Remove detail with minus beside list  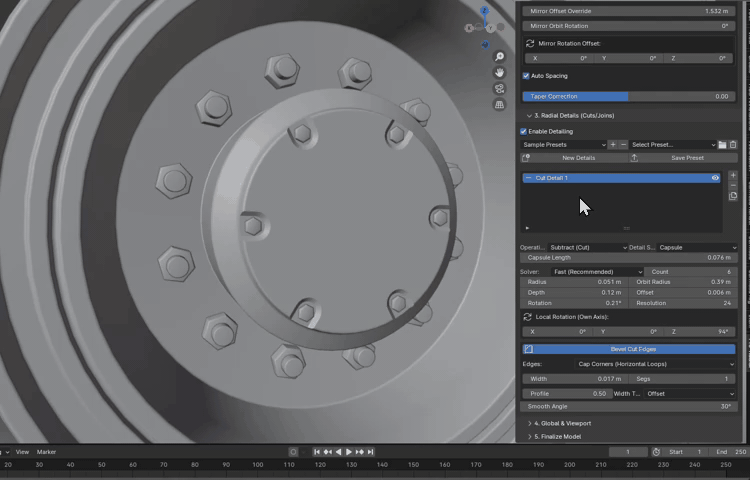pyautogui.click(x=733, y=185)
